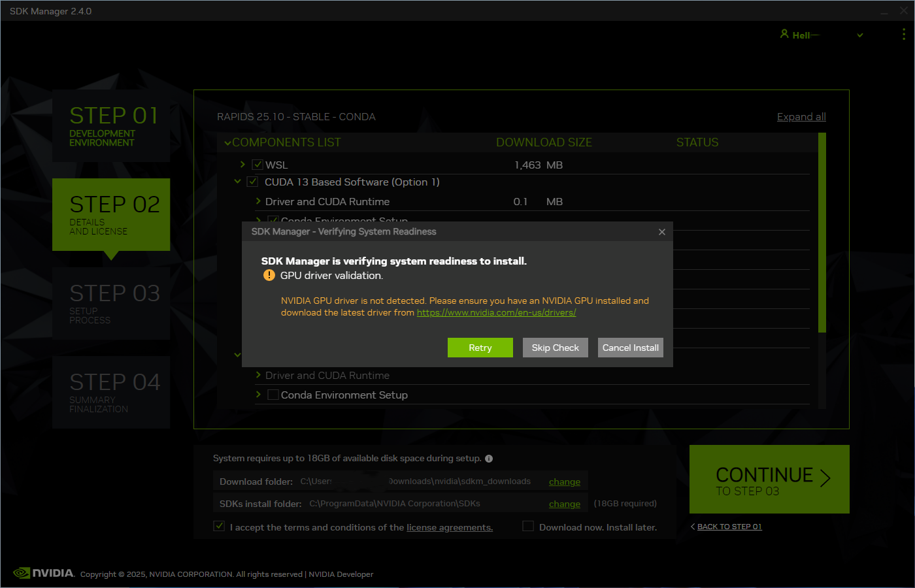Enable Download now. Install later.
The image size is (915, 588).
click(527, 526)
